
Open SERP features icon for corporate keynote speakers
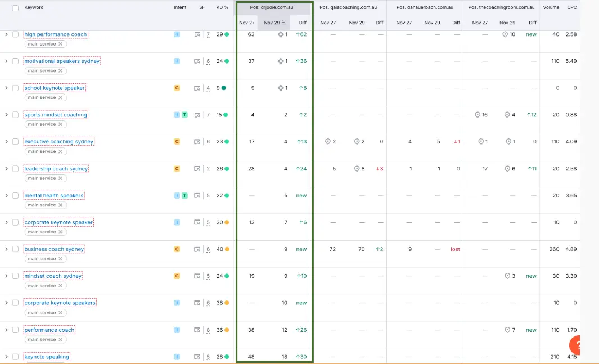(x=197, y=303)
